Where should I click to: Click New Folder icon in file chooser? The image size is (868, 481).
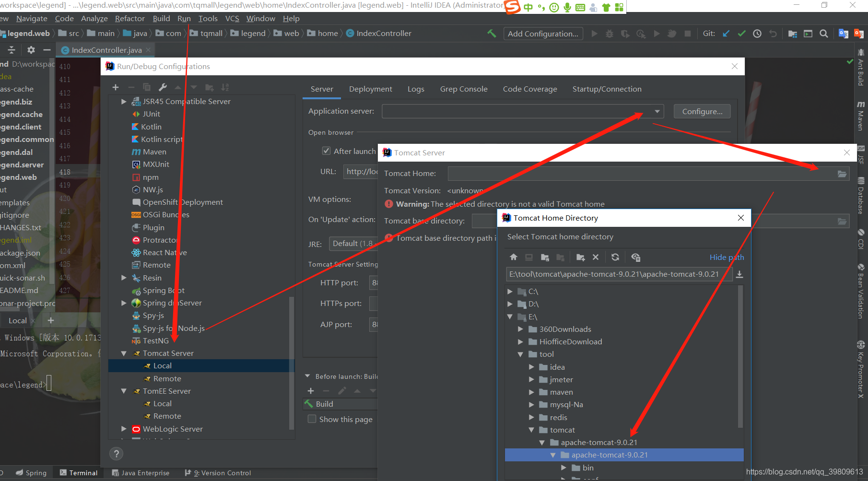click(580, 258)
